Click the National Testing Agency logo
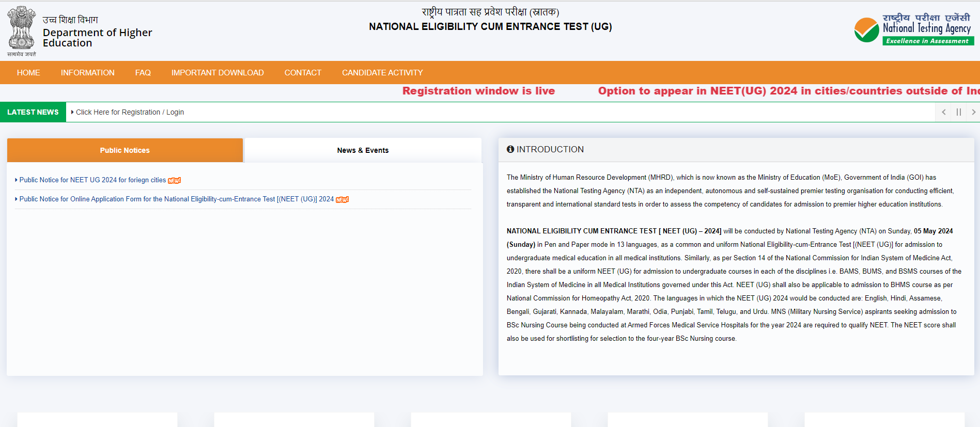Image resolution: width=980 pixels, height=427 pixels. (x=914, y=29)
